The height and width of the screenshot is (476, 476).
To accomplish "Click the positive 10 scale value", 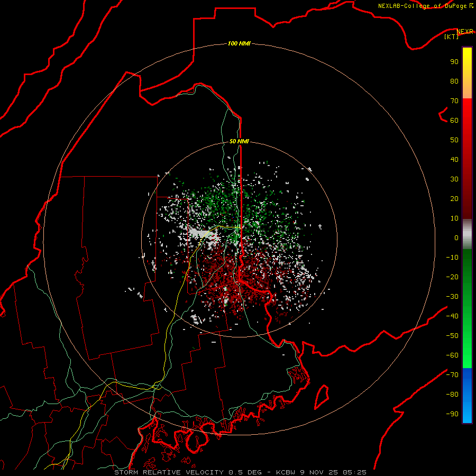I will [454, 218].
